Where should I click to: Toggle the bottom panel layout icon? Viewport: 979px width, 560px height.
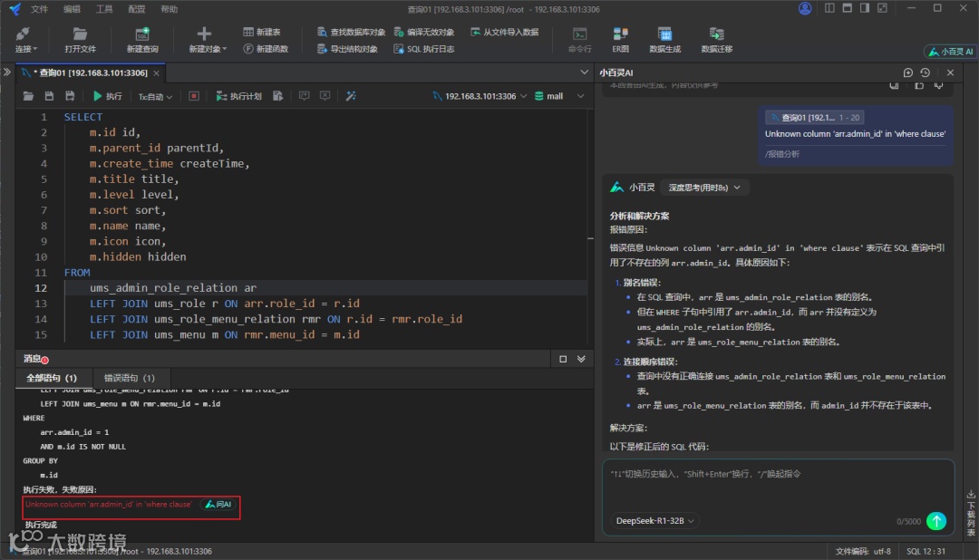848,8
